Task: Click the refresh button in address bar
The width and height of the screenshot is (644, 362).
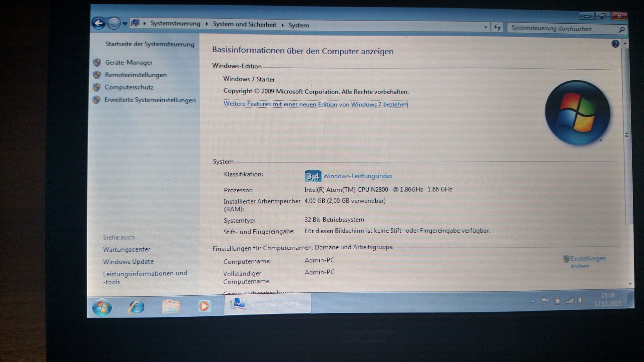Action: click(x=497, y=27)
